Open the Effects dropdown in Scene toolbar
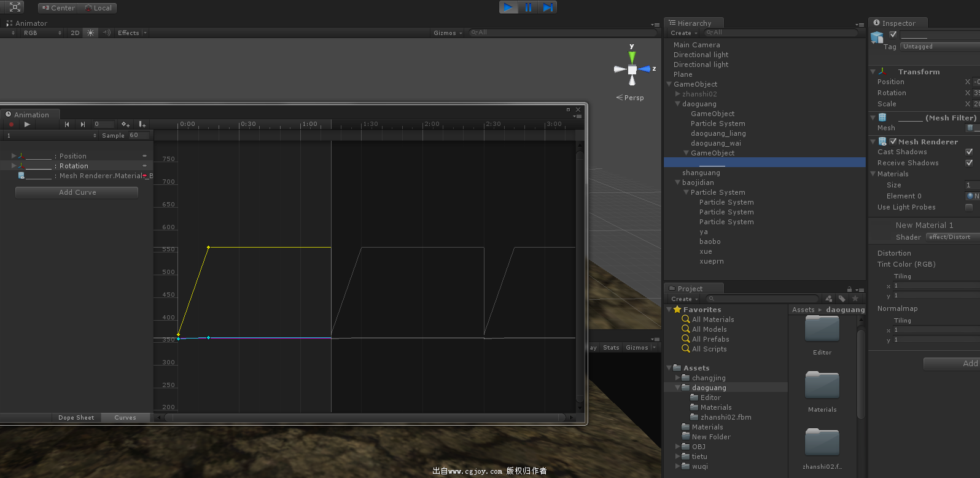Viewport: 980px width, 478px height. (x=132, y=33)
